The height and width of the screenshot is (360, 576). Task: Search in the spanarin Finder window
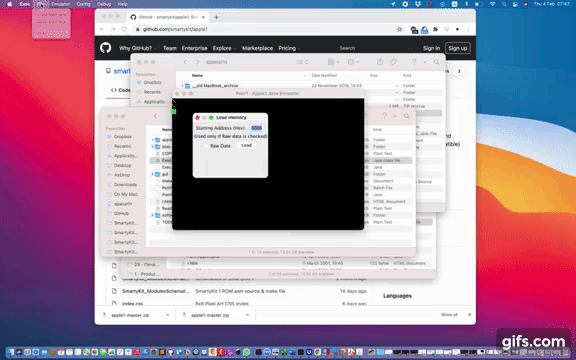point(436,62)
